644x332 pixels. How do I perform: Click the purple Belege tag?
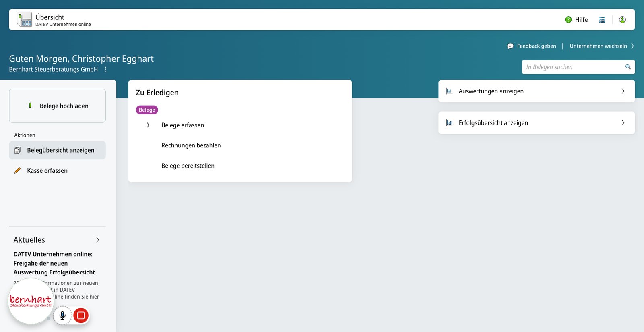[147, 110]
